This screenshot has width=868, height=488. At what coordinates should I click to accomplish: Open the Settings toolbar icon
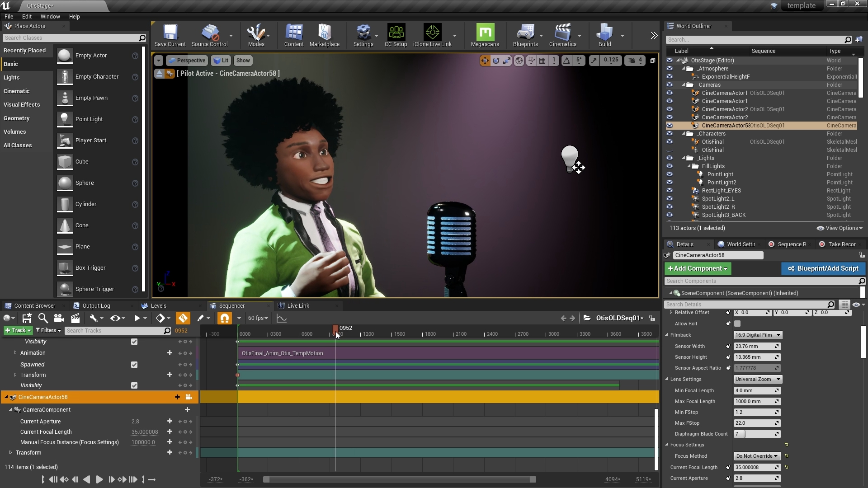tap(363, 35)
